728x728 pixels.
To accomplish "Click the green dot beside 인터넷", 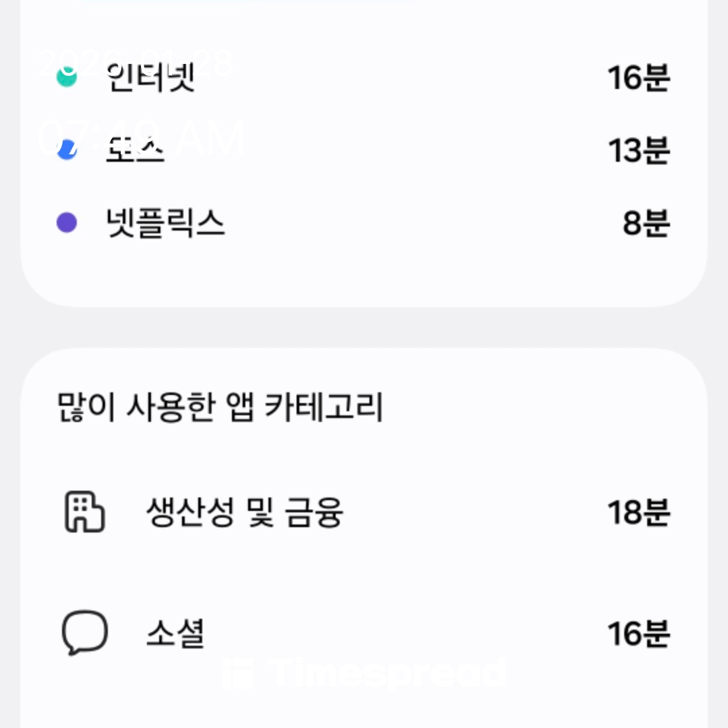I will point(66,78).
